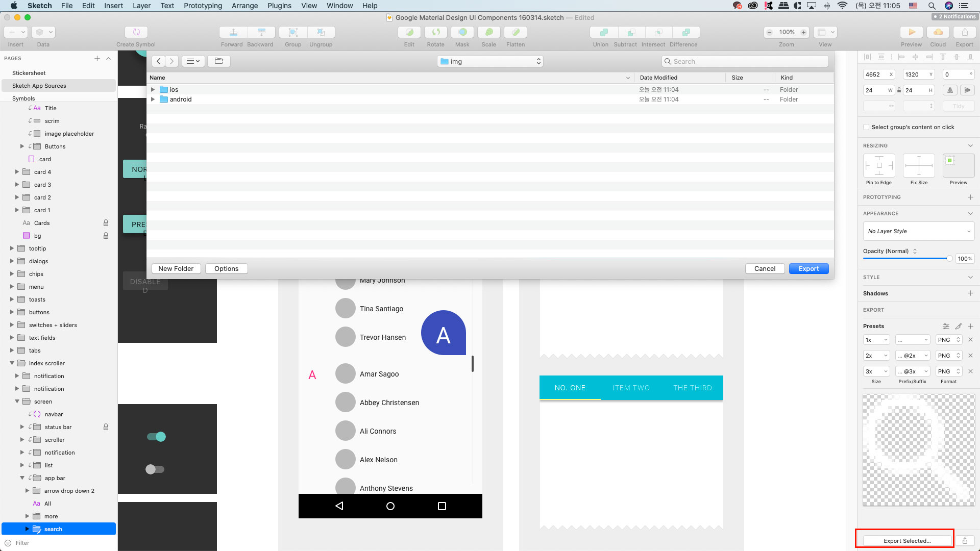Screen dimensions: 980x551
Task: Click the New Folder button
Action: 176,269
